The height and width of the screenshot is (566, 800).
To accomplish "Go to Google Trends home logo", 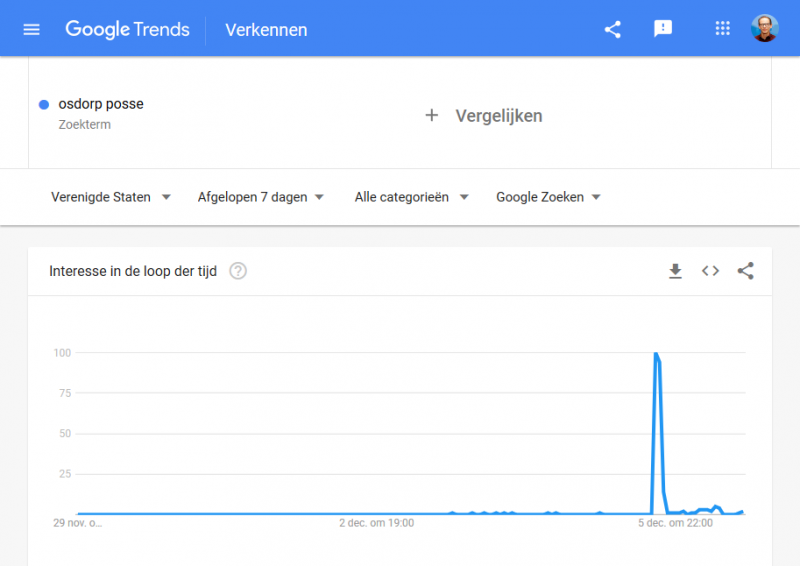I will [x=127, y=30].
